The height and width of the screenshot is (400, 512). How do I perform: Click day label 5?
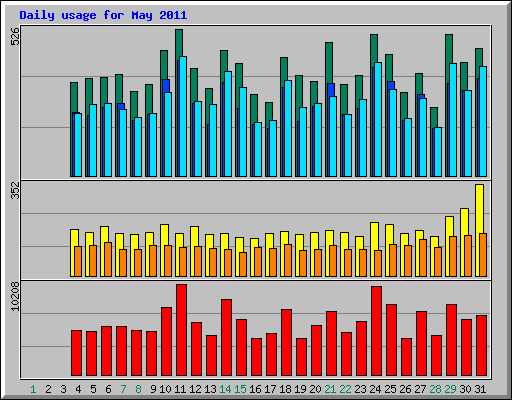click(x=93, y=389)
